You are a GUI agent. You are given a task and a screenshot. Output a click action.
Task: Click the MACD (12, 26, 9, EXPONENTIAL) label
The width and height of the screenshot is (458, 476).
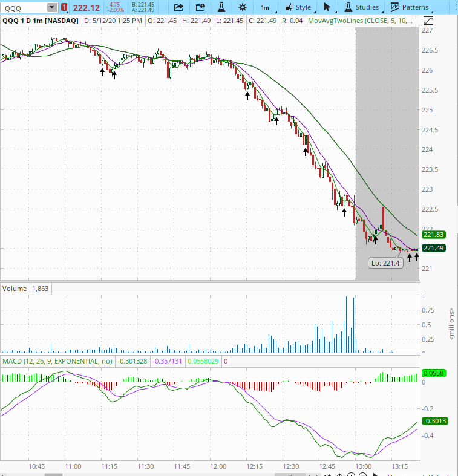click(x=57, y=361)
